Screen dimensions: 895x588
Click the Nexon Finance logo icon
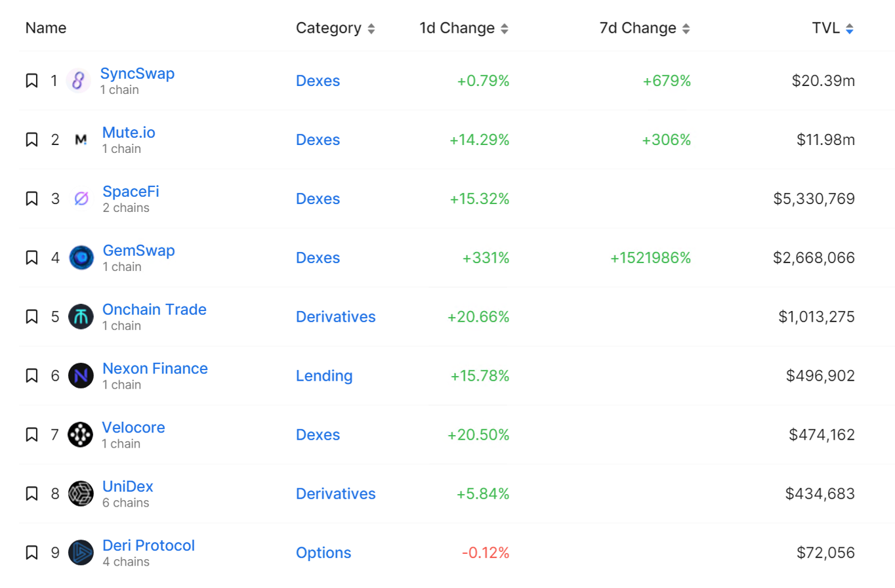coord(81,376)
